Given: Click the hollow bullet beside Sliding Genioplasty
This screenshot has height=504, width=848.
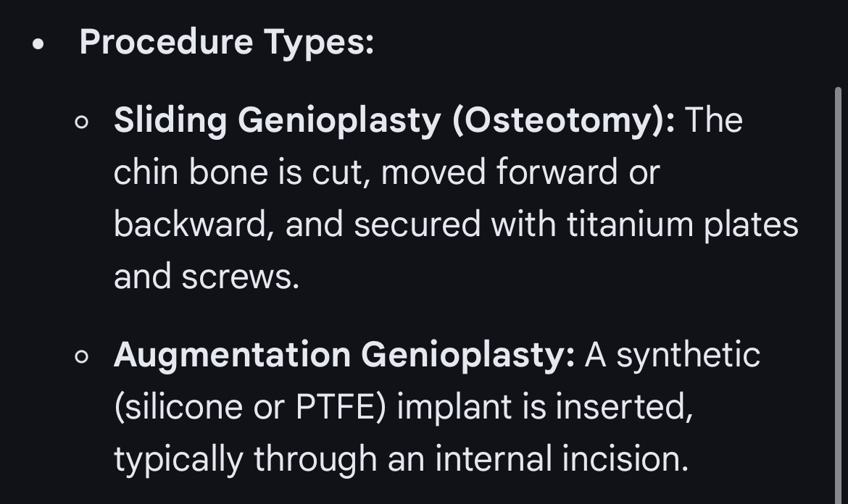Looking at the screenshot, I should pyautogui.click(x=82, y=122).
